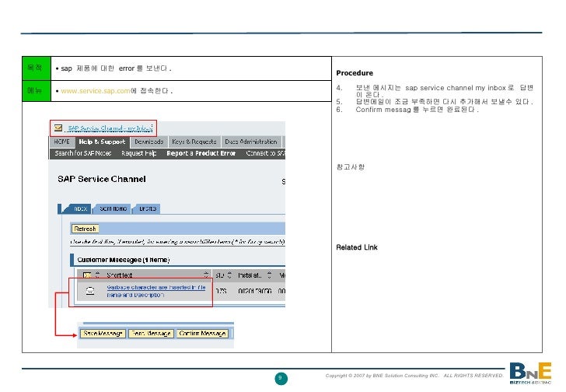Select the Help & Support tab

pos(102,142)
